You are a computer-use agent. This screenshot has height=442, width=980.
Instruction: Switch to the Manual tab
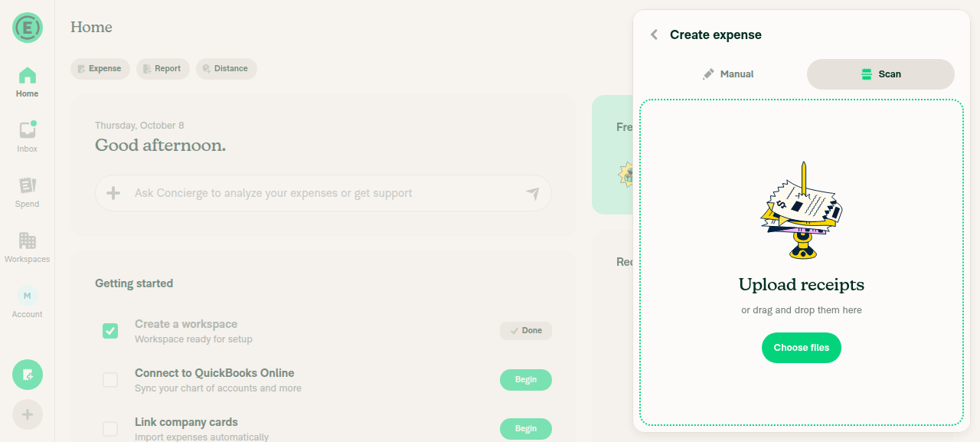coord(727,74)
